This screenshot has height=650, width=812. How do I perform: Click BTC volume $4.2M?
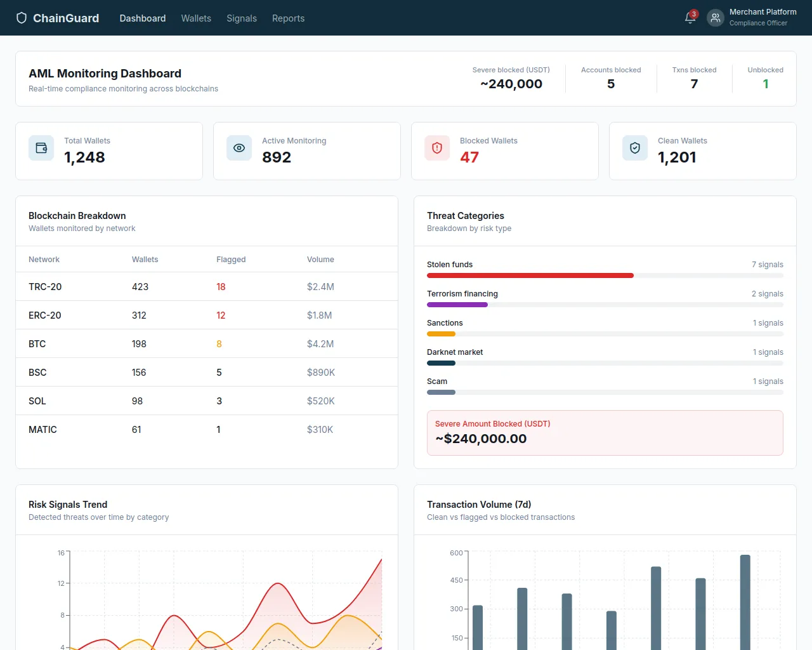[x=320, y=344]
